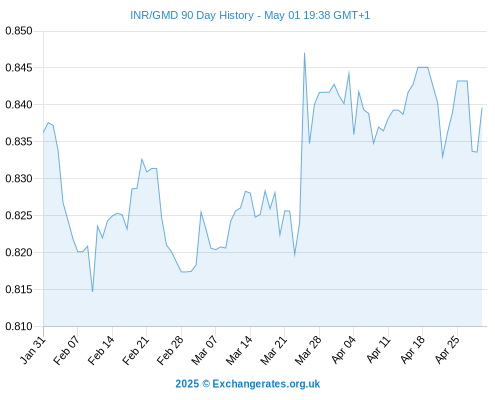The width and height of the screenshot is (495, 400).
Task: Select the Feb 07 x-axis date label
Action: pos(66,350)
